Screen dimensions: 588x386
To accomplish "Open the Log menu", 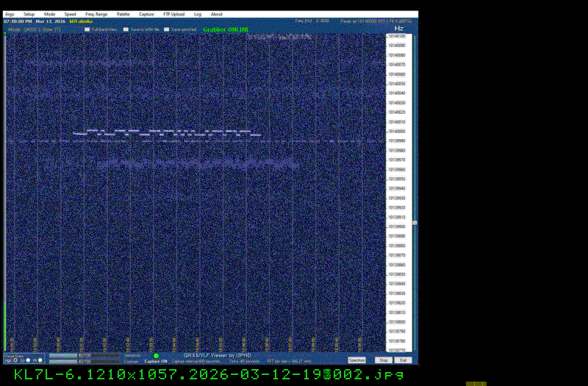I will click(x=198, y=14).
